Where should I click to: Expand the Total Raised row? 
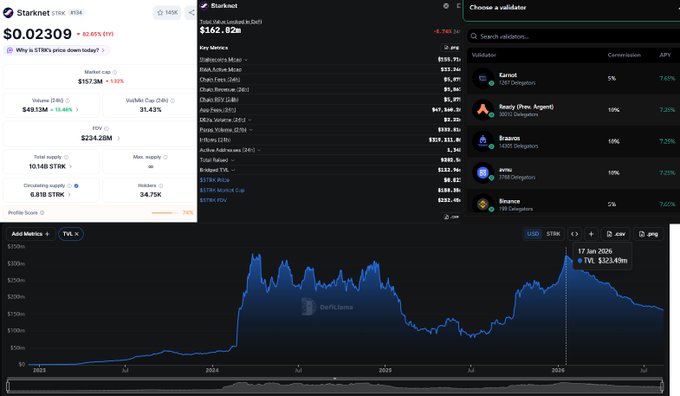pos(232,160)
